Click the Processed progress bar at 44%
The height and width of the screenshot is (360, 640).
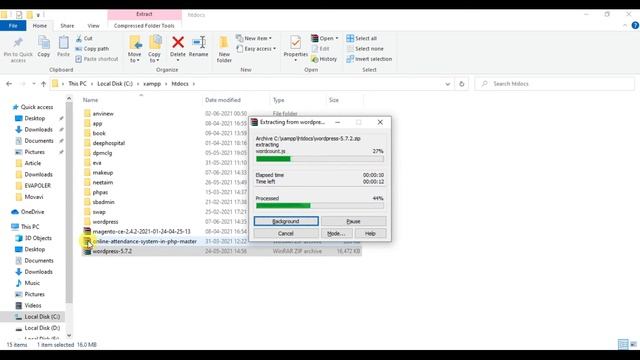(320, 206)
